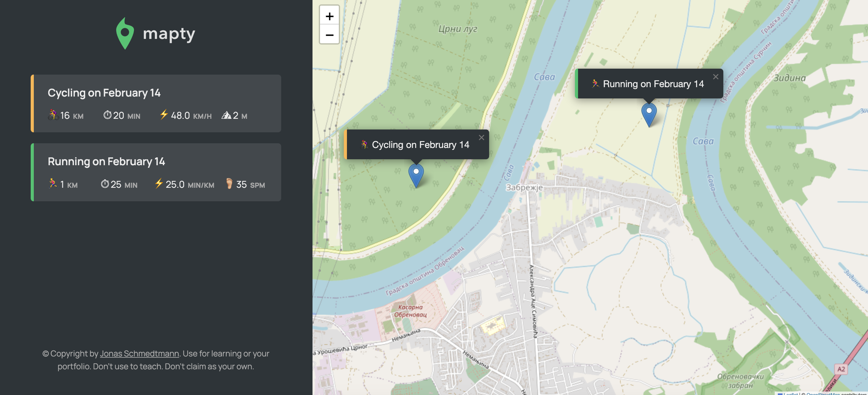Click the 20 MIN duration value
Screen dimensions: 868x395
[127, 116]
